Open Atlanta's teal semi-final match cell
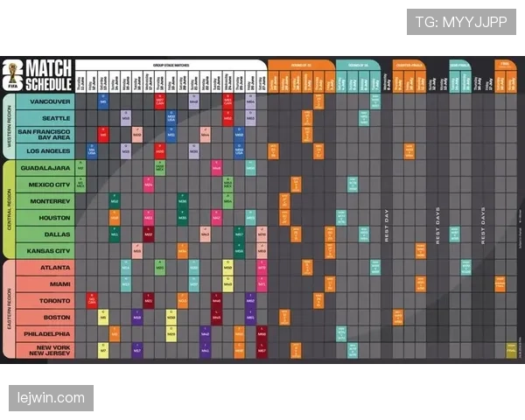The image size is (525, 420). click(x=465, y=268)
